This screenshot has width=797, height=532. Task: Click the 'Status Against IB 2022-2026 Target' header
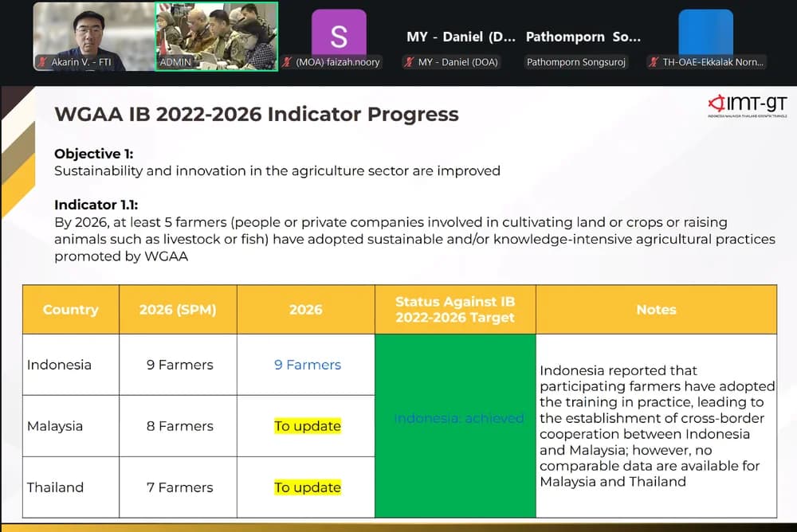(x=455, y=310)
